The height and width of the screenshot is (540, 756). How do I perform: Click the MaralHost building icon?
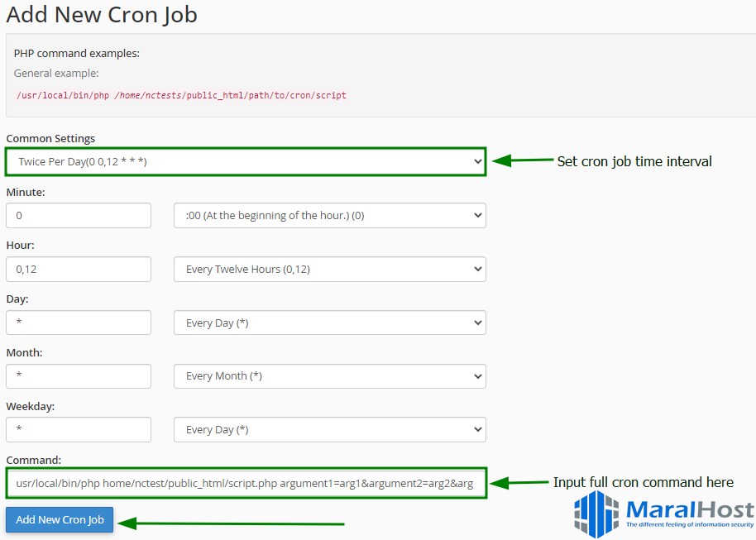click(595, 514)
